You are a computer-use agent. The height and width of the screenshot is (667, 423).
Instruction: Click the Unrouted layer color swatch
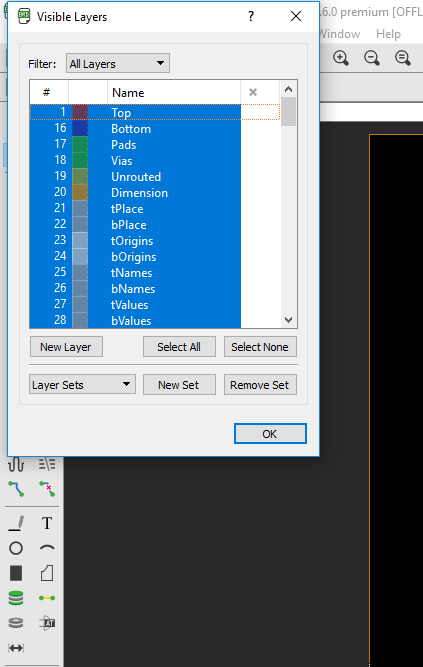pos(80,177)
